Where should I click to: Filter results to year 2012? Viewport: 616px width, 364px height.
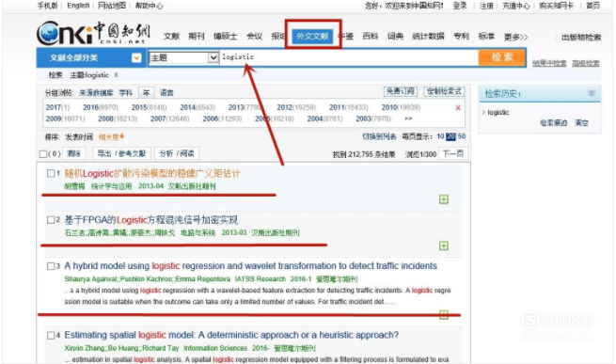(x=296, y=107)
